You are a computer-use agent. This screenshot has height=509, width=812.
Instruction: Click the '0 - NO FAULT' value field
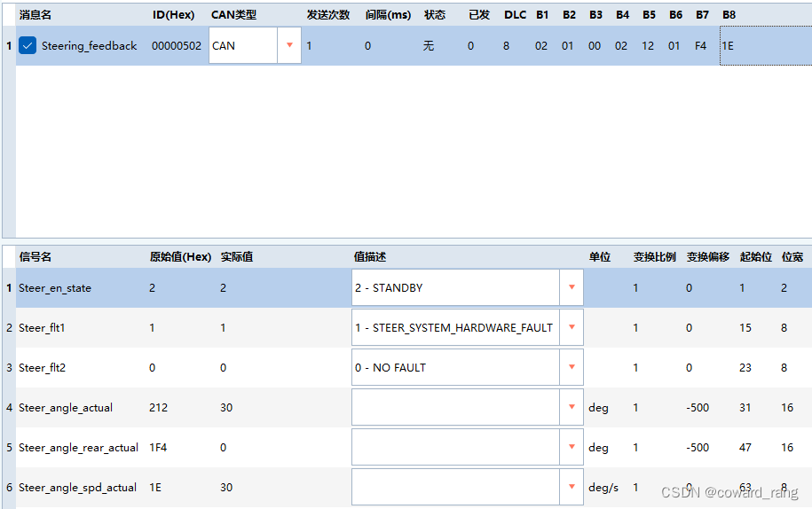point(455,367)
